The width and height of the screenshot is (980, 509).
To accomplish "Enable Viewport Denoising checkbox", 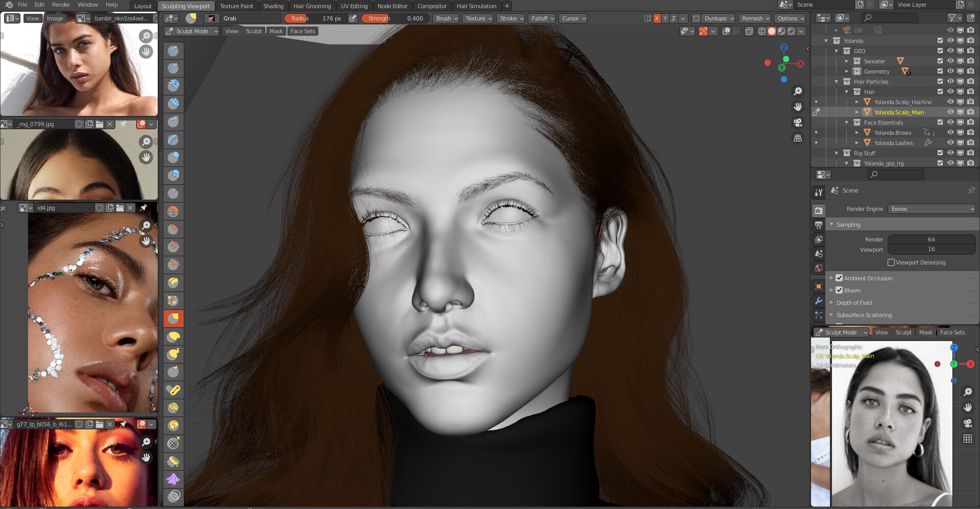I will click(x=891, y=262).
